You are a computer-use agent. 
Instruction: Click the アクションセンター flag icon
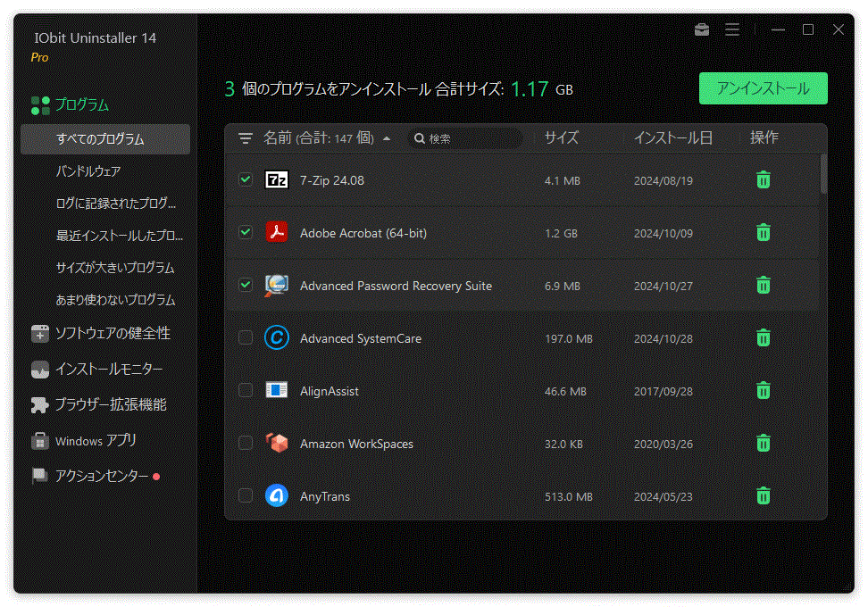pos(40,476)
